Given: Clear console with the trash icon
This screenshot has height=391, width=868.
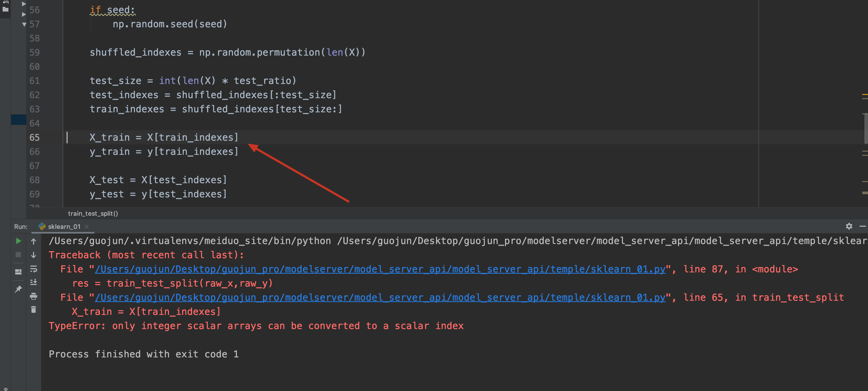Looking at the screenshot, I should 33,309.
